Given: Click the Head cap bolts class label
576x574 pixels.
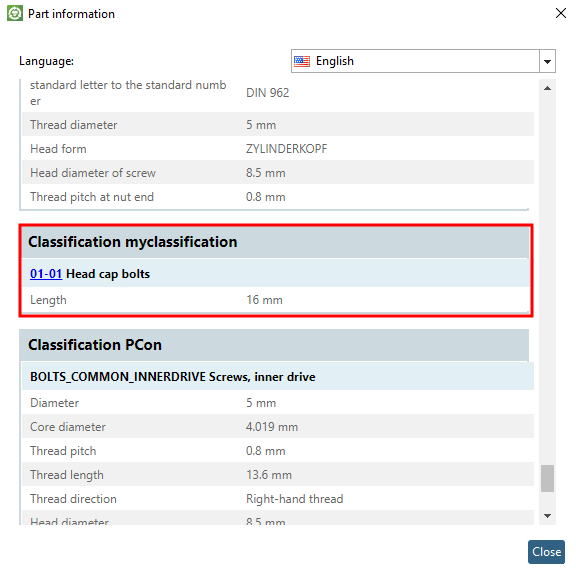Looking at the screenshot, I should tap(108, 274).
